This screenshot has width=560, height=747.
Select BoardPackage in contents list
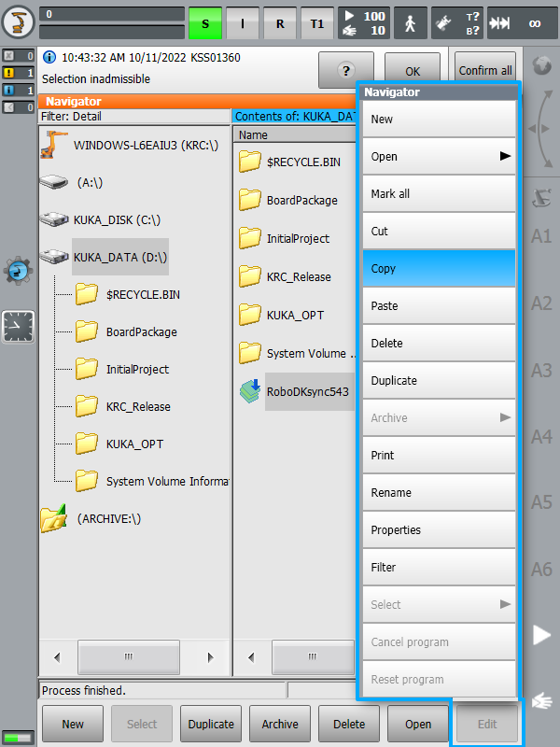[x=288, y=200]
